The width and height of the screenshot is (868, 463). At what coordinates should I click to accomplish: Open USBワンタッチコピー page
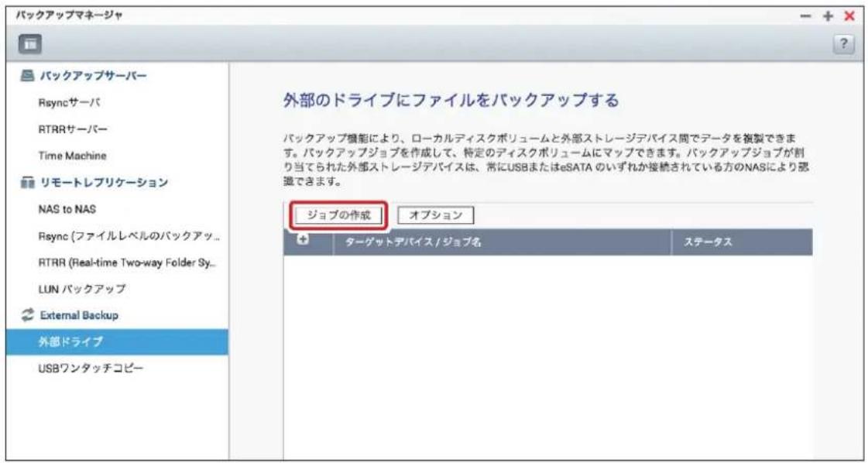(91, 369)
